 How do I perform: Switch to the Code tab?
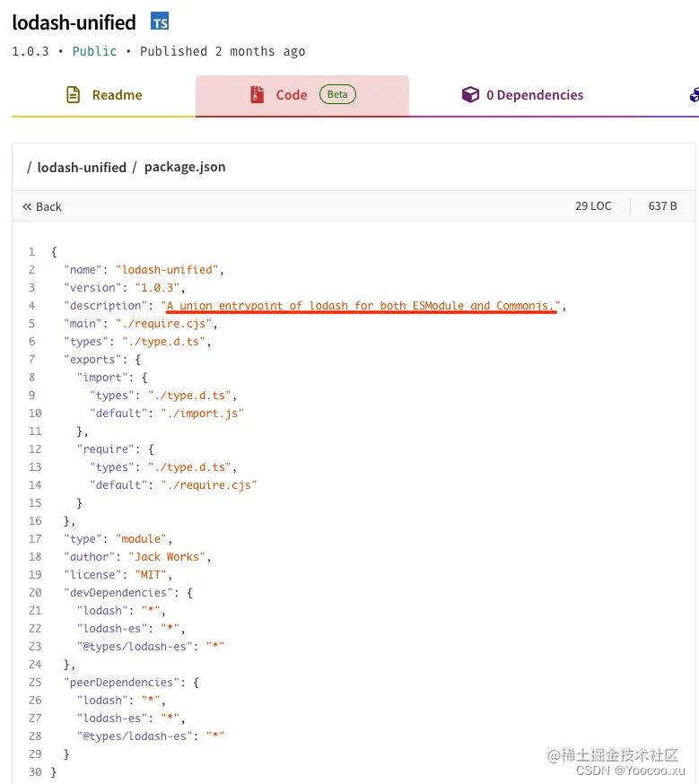[x=302, y=95]
